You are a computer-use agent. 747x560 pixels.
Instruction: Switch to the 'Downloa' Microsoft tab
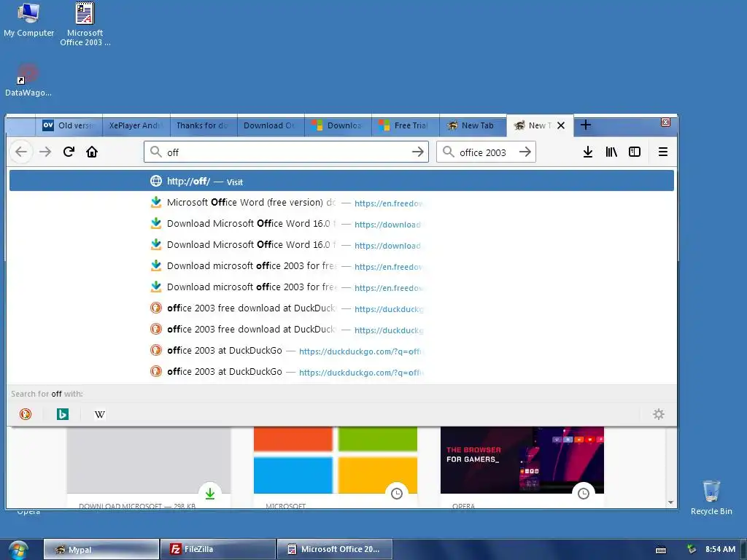(338, 125)
